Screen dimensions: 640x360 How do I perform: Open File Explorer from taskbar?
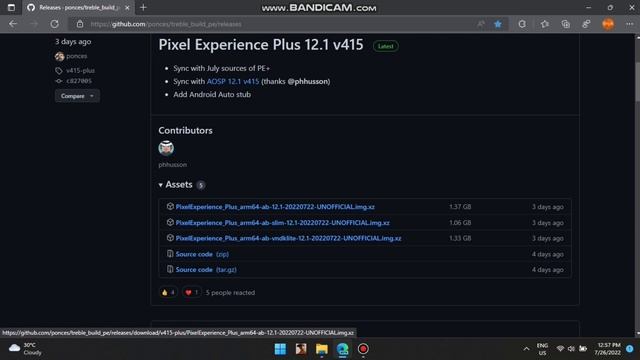point(322,349)
